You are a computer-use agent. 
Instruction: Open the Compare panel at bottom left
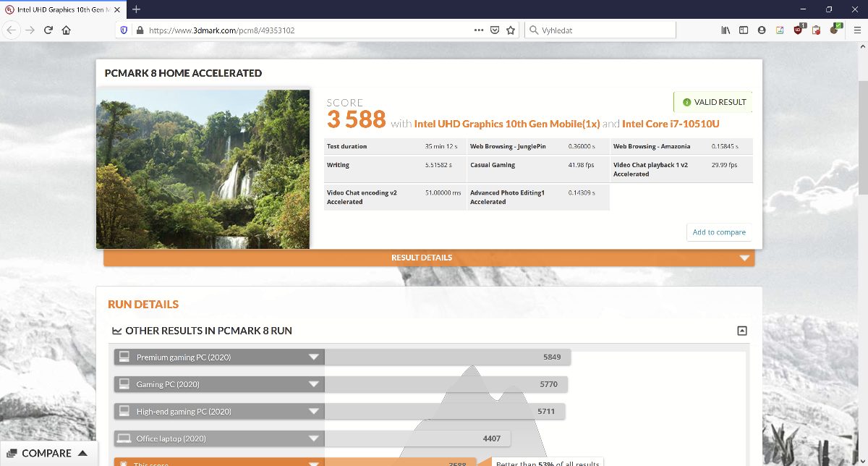coord(48,454)
